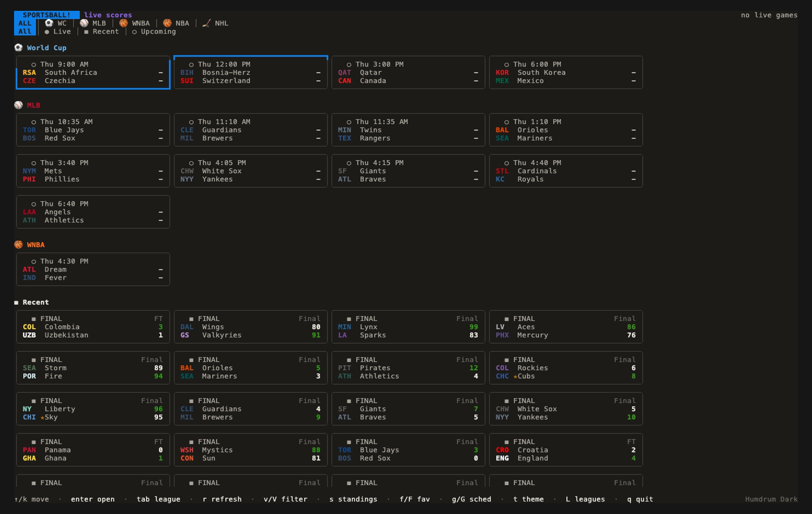The height and width of the screenshot is (514, 812).
Task: Open the Lynx vs Sparks final card
Action: [x=408, y=327]
